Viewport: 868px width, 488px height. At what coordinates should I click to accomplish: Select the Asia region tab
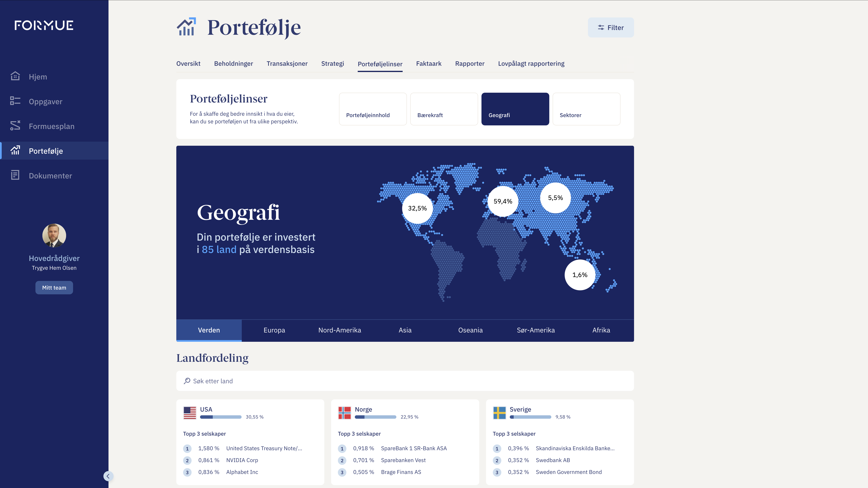(x=405, y=330)
